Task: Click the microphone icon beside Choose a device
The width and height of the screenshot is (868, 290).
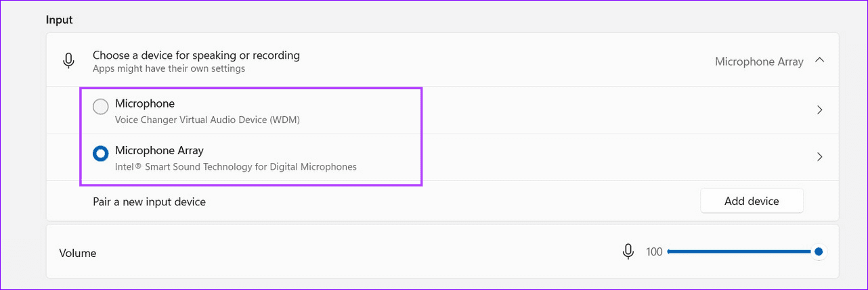Action: click(68, 61)
